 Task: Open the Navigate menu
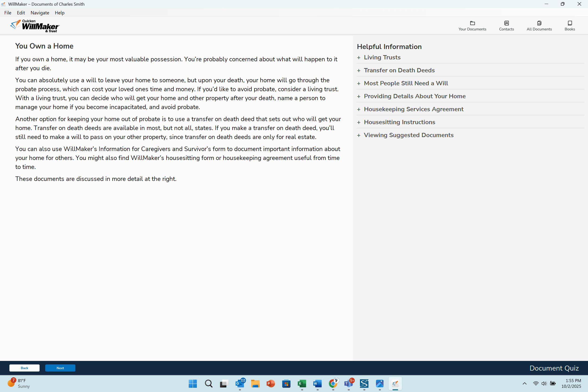click(x=40, y=13)
